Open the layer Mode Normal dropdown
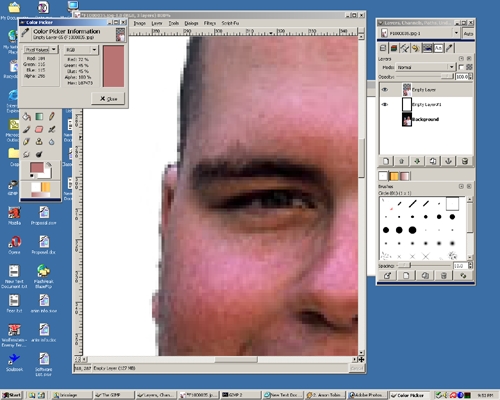This screenshot has width=500, height=400. pos(425,67)
